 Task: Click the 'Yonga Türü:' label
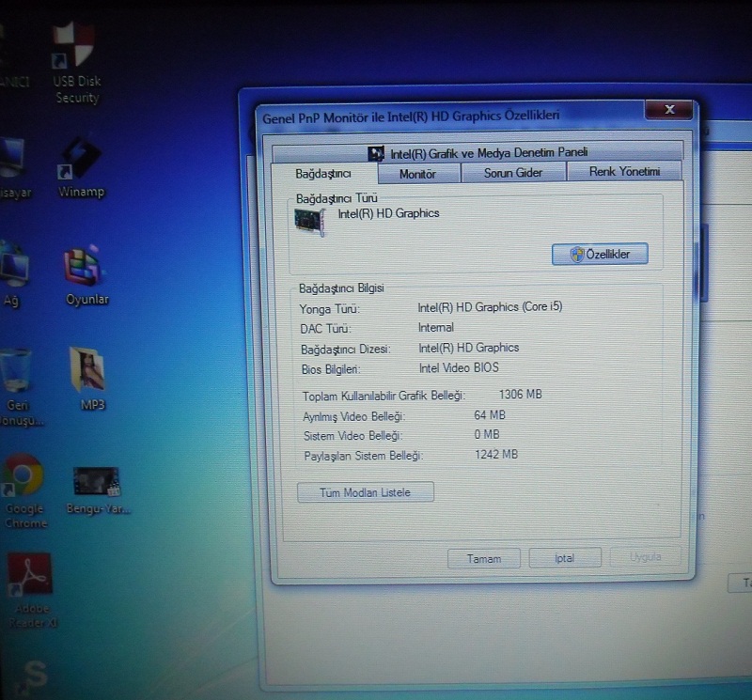click(x=330, y=309)
